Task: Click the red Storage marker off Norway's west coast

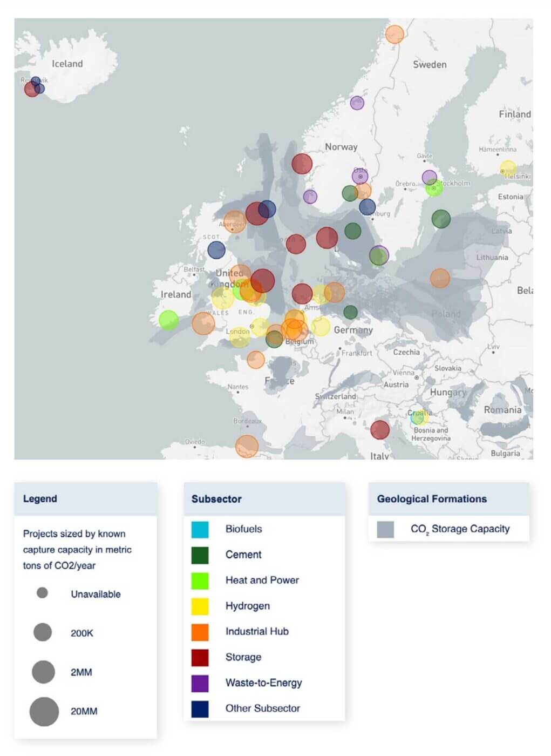Action: 302,164
